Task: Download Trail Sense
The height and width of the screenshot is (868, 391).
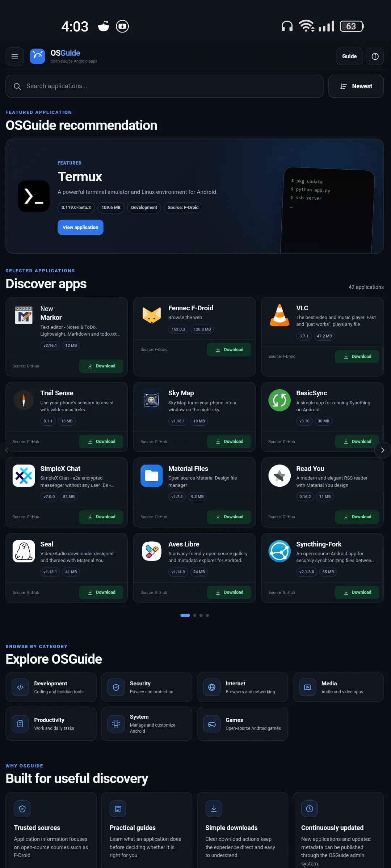Action: point(101,442)
